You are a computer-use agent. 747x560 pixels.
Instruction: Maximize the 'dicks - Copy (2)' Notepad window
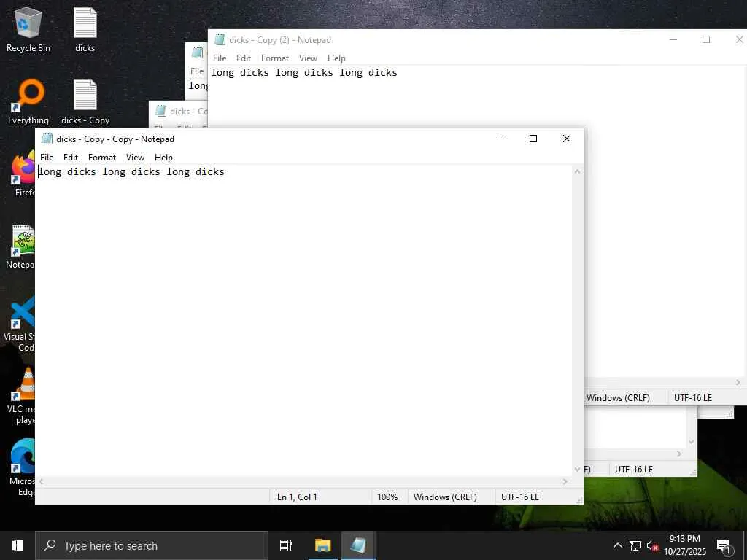tap(706, 39)
